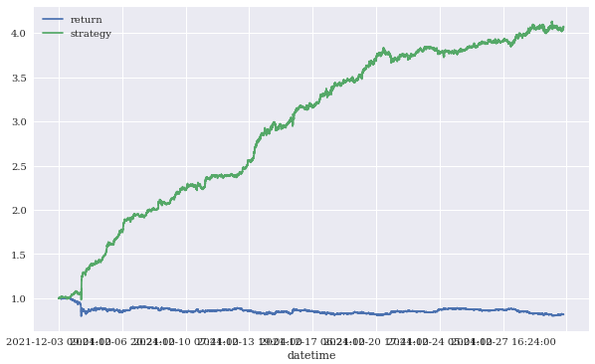Click the 3.0 y-axis tick label
The image size is (595, 364).
tap(18, 122)
